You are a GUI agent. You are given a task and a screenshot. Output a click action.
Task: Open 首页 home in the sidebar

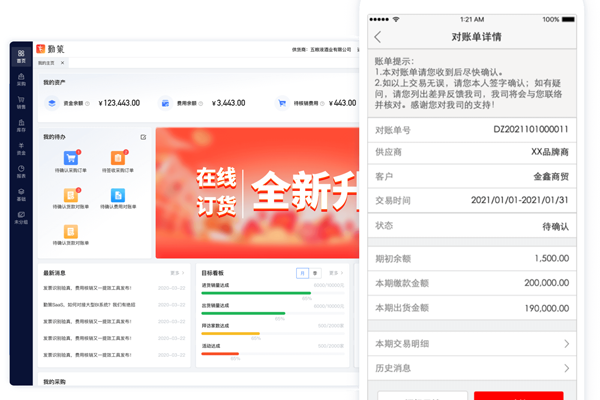coord(21,57)
